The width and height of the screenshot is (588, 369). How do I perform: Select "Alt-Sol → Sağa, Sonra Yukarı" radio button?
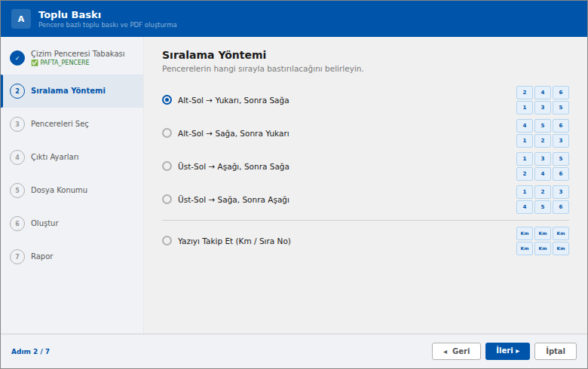[x=167, y=133]
